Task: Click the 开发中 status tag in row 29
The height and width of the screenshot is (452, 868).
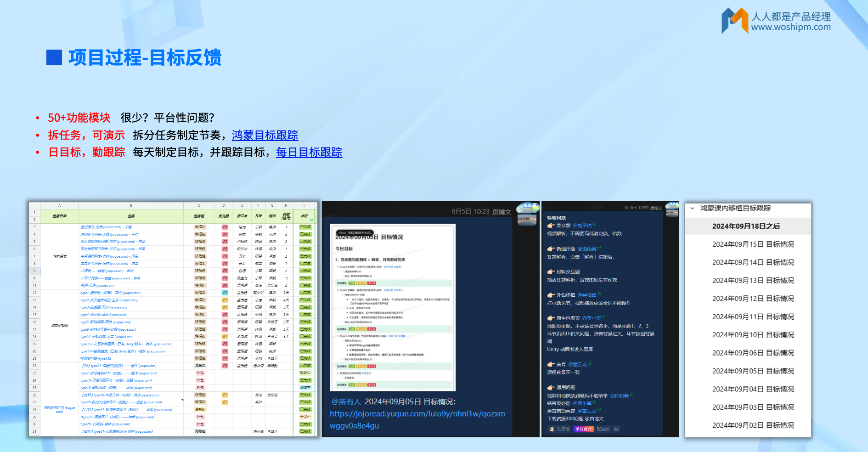Action: tap(305, 417)
